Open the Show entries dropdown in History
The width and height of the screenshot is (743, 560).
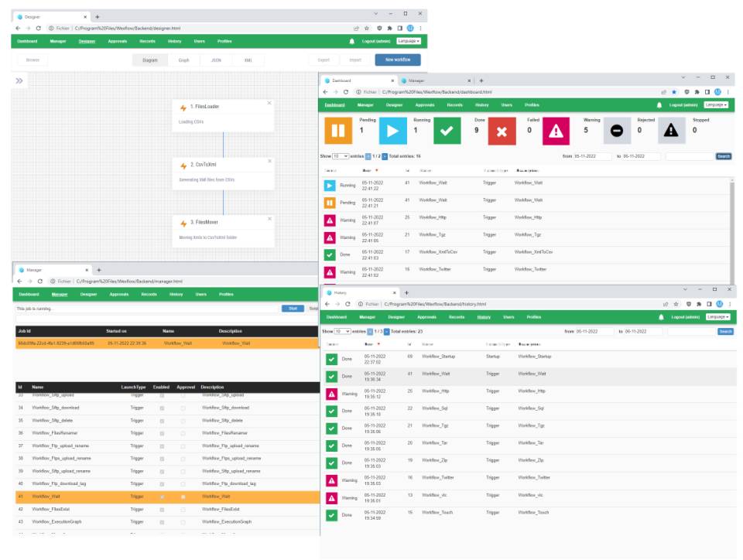pos(343,331)
